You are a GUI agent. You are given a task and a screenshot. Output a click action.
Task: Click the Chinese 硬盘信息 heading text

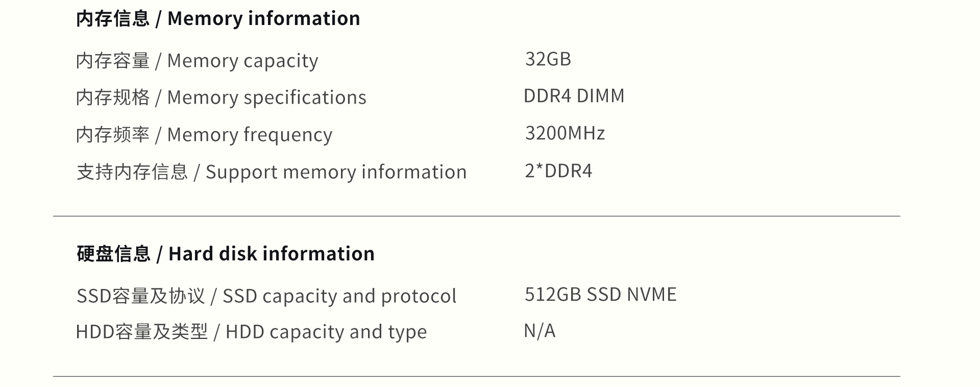[x=113, y=254]
